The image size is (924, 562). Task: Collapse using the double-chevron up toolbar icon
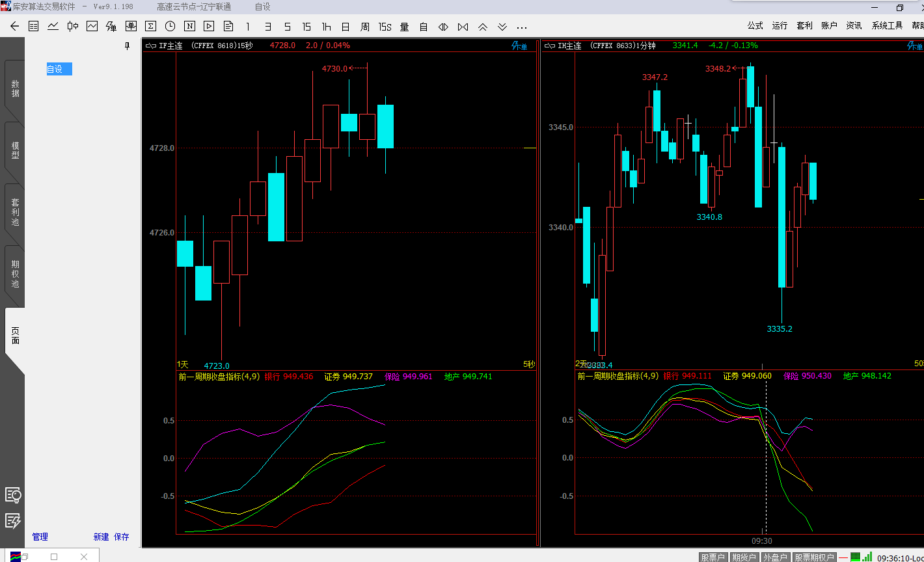[483, 27]
